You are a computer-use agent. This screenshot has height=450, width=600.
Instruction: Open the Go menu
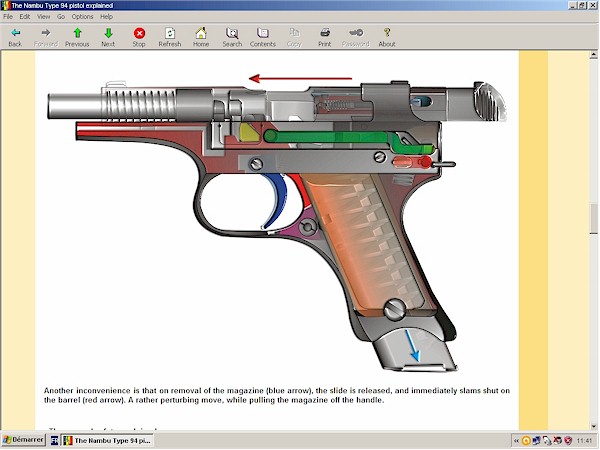[61, 16]
